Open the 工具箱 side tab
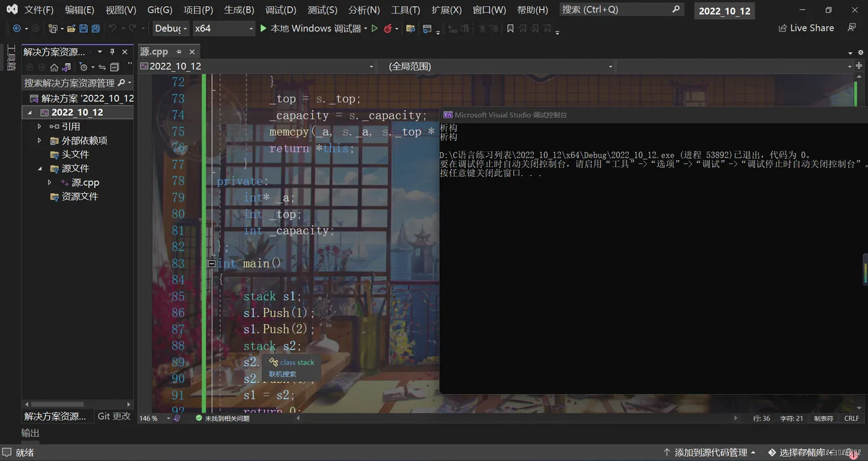This screenshot has width=868, height=461. click(11, 58)
